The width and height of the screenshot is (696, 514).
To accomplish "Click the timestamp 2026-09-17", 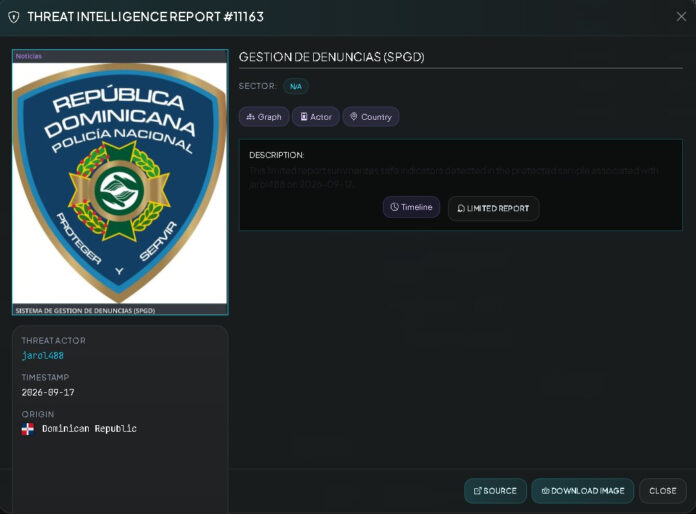I will (48, 392).
